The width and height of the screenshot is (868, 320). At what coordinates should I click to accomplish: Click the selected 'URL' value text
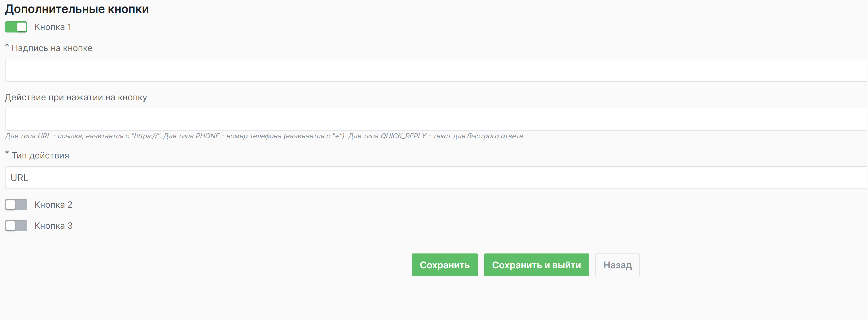[x=20, y=178]
